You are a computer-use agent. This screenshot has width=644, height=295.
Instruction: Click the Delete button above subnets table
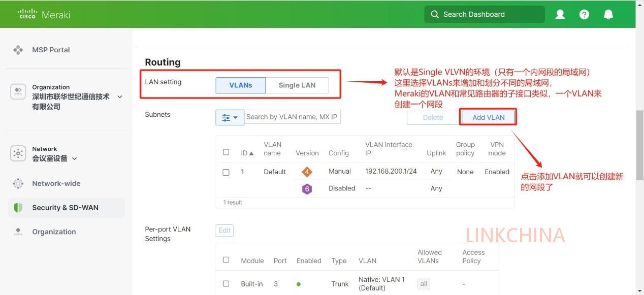click(433, 117)
